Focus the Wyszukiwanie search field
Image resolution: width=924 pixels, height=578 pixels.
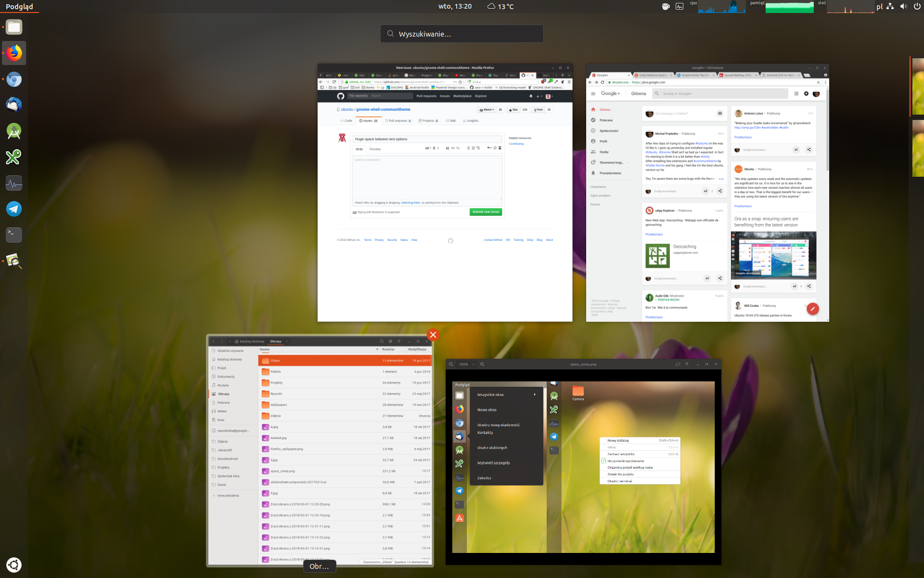(x=462, y=34)
